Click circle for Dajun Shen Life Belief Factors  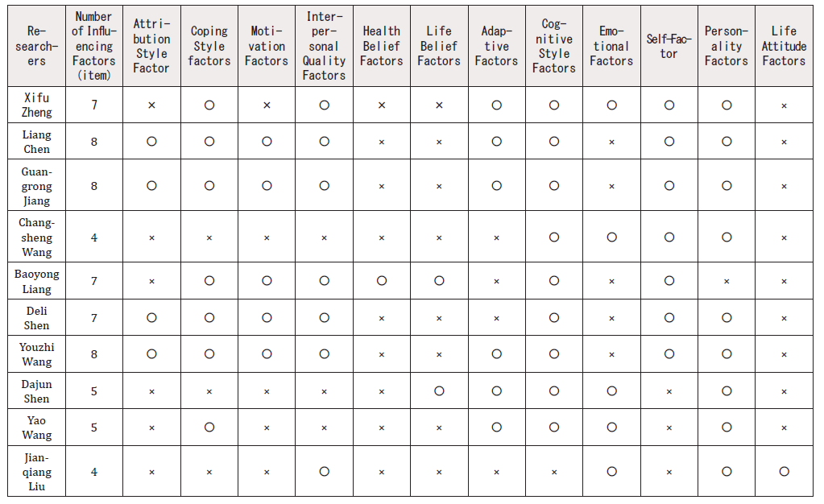coord(439,391)
